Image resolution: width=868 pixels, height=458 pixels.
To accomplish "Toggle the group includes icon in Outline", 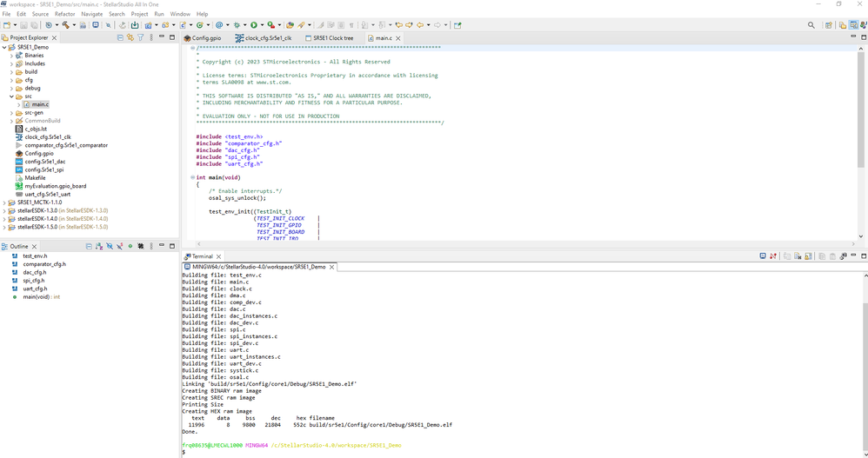I will click(x=141, y=246).
